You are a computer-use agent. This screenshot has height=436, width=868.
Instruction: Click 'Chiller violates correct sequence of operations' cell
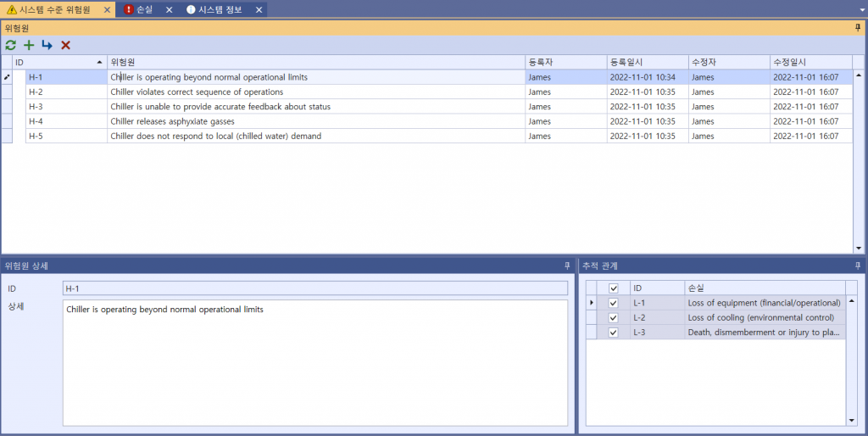(316, 92)
